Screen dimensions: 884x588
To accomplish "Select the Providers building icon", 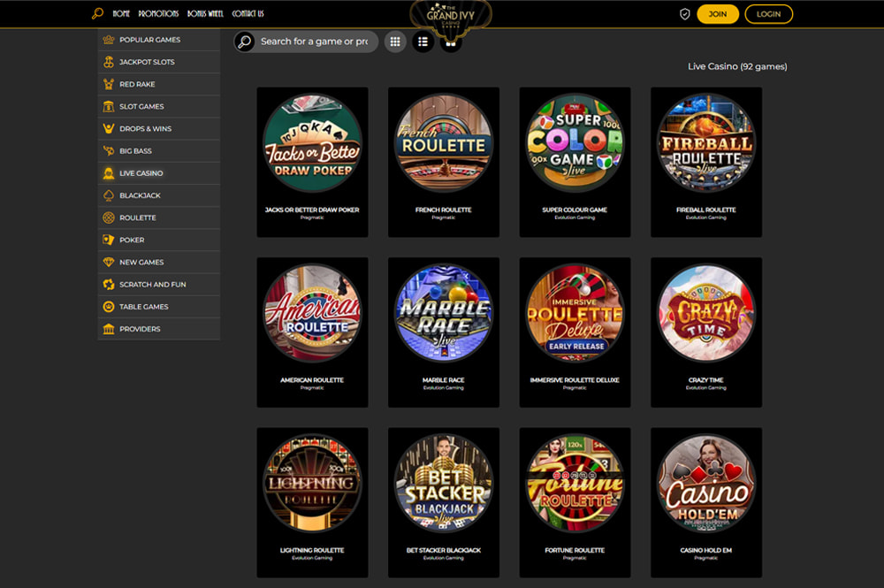I will coord(109,329).
